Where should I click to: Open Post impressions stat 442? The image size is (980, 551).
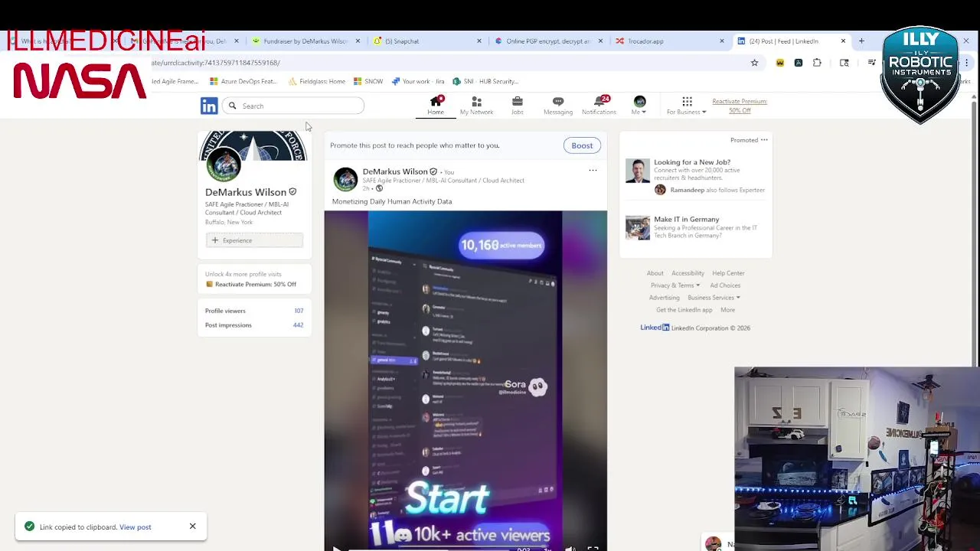pyautogui.click(x=254, y=325)
